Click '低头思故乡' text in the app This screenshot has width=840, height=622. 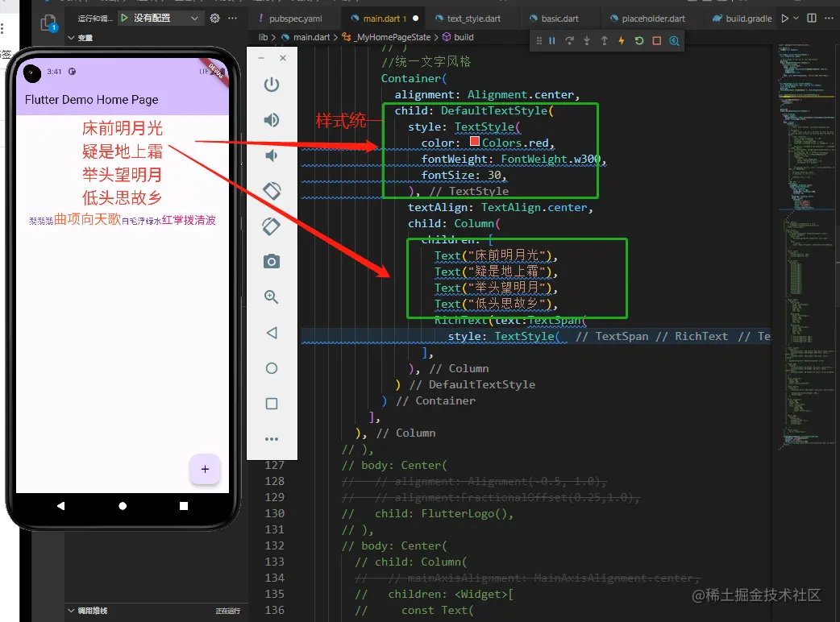coord(123,198)
